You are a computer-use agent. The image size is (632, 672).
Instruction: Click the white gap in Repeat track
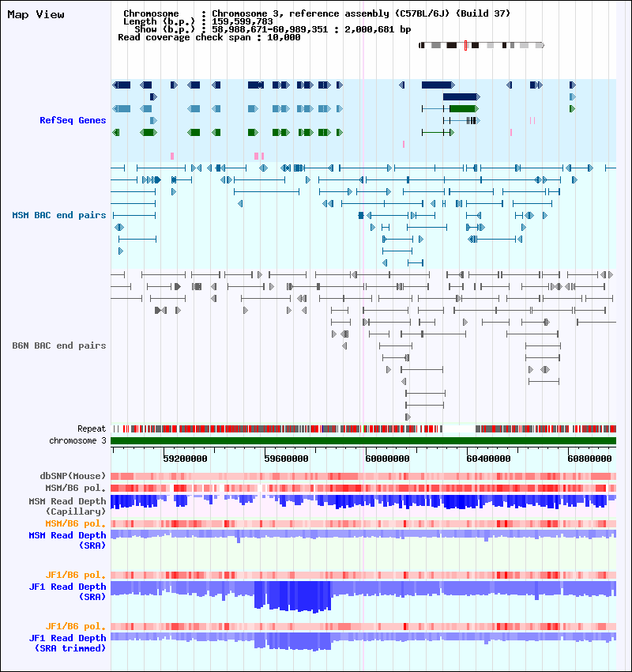pyautogui.click(x=459, y=428)
